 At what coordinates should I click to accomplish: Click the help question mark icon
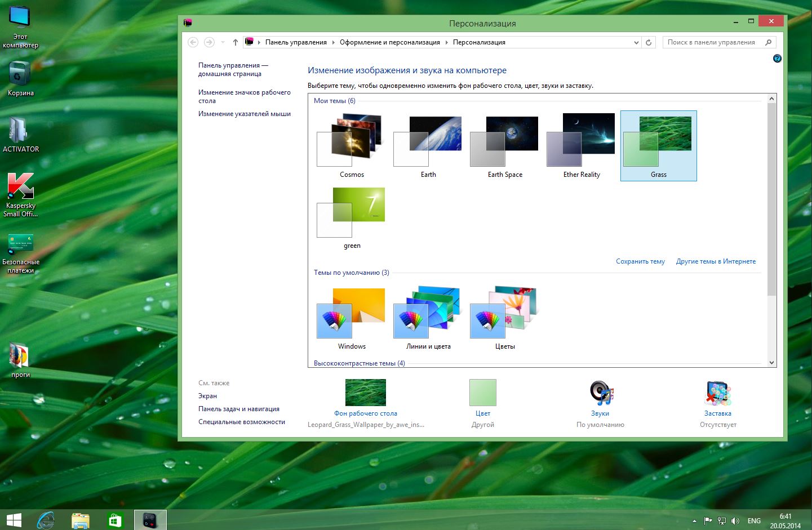[777, 59]
